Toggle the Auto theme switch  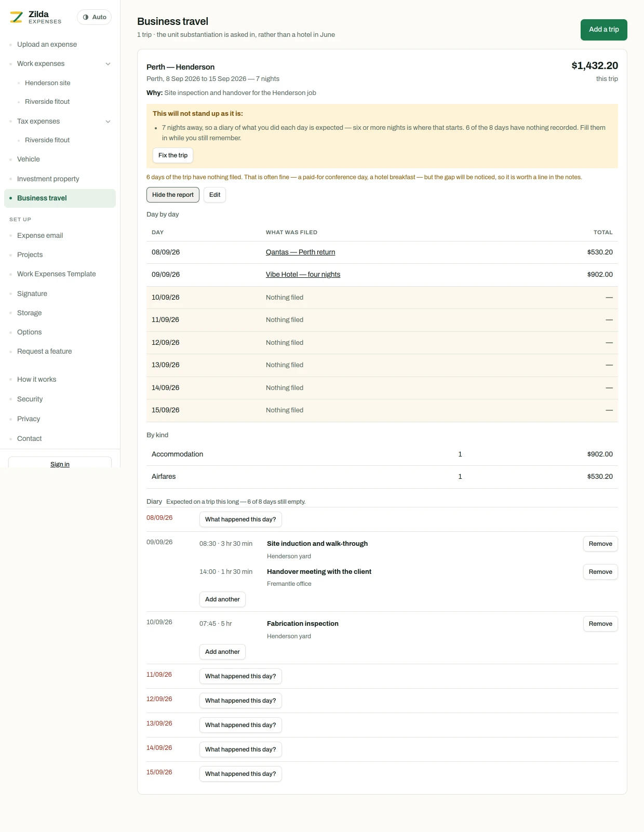point(94,17)
